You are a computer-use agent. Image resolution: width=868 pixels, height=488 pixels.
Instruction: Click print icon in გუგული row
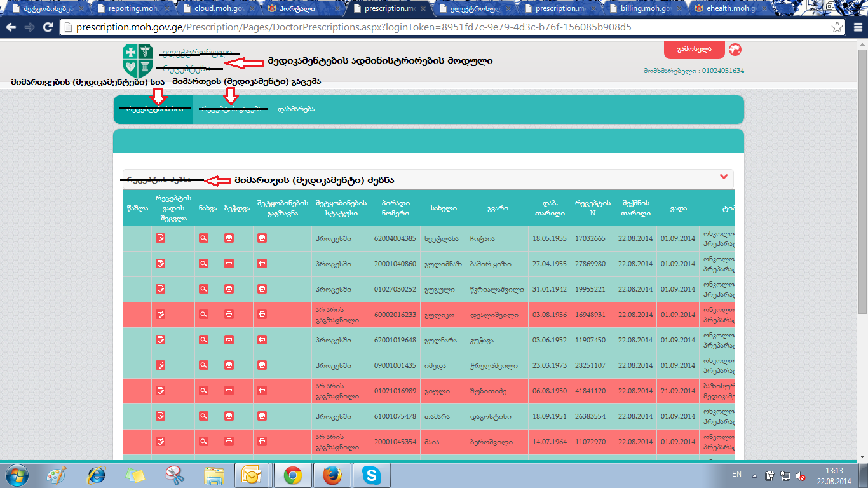pyautogui.click(x=229, y=289)
